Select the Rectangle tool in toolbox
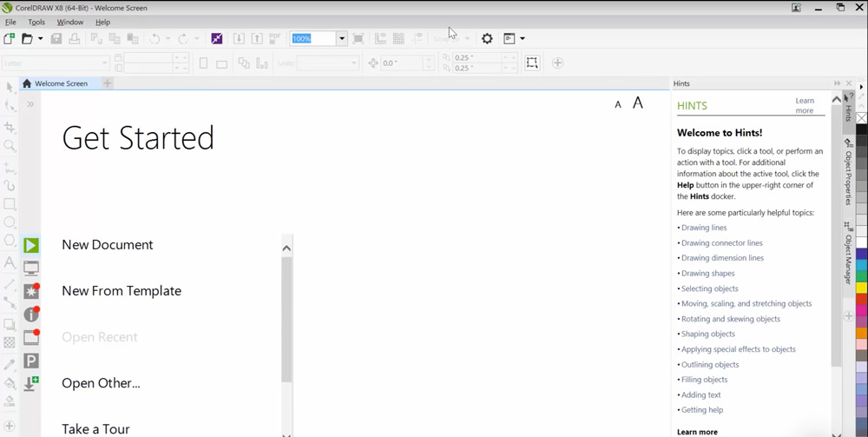Screen dimensions: 868x437 point(10,204)
